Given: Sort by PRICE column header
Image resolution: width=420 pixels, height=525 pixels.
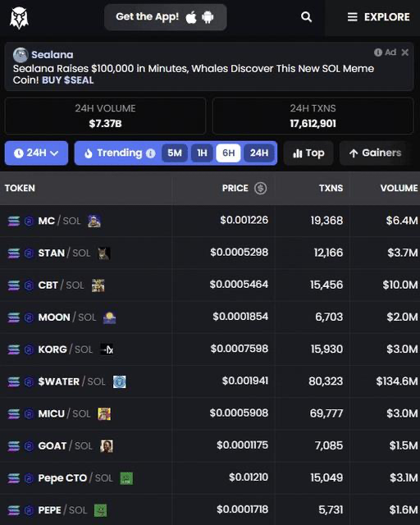Looking at the screenshot, I should (x=235, y=188).
